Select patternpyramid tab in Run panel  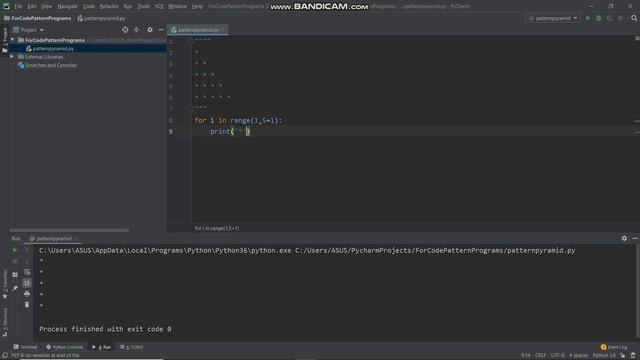tap(53, 238)
